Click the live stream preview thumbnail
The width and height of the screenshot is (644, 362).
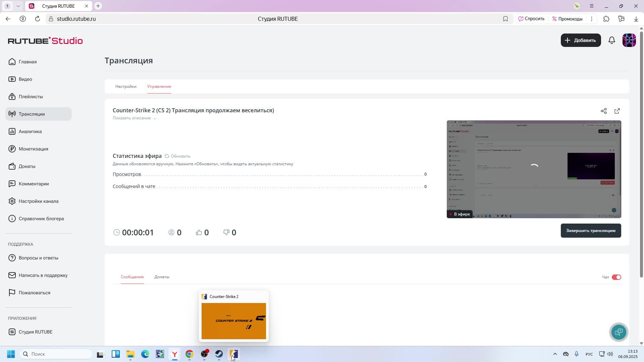533,169
